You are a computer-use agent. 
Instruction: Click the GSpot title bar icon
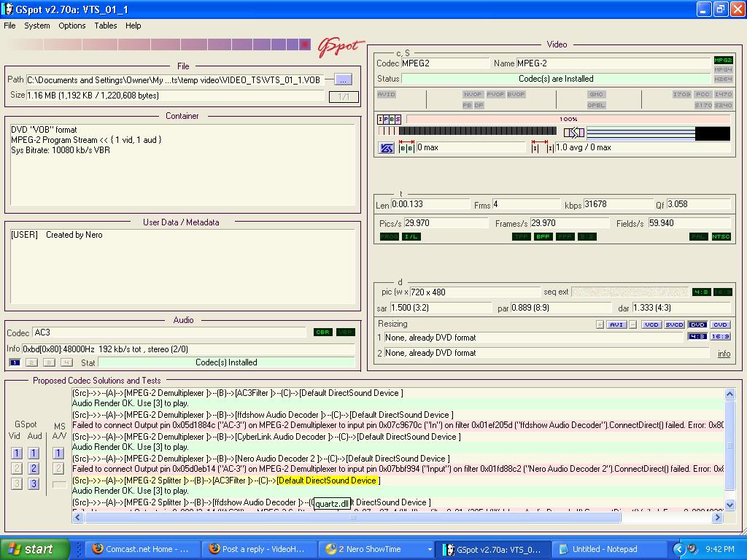[8, 9]
